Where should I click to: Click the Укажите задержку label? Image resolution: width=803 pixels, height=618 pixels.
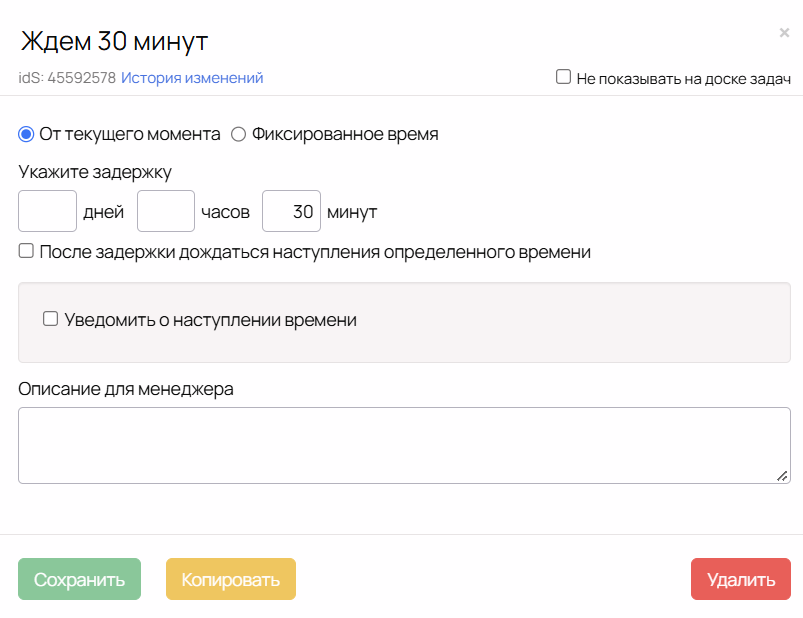95,172
